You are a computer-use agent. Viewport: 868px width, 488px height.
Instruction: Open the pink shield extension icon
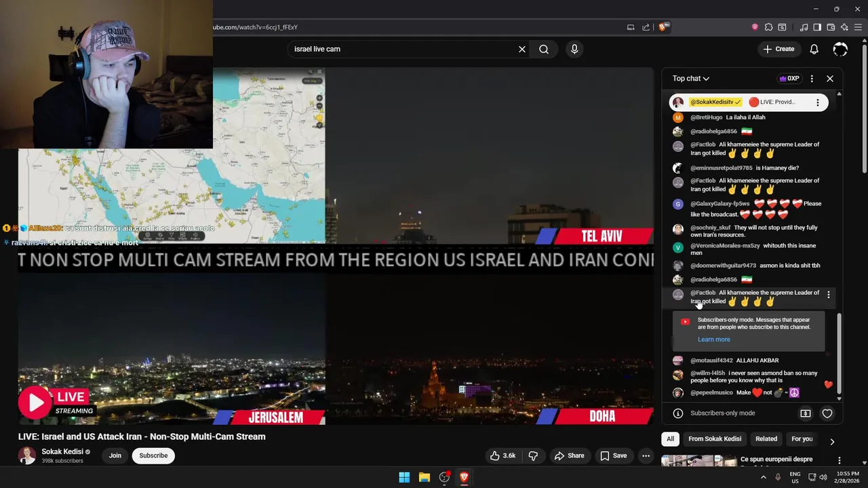(755, 27)
